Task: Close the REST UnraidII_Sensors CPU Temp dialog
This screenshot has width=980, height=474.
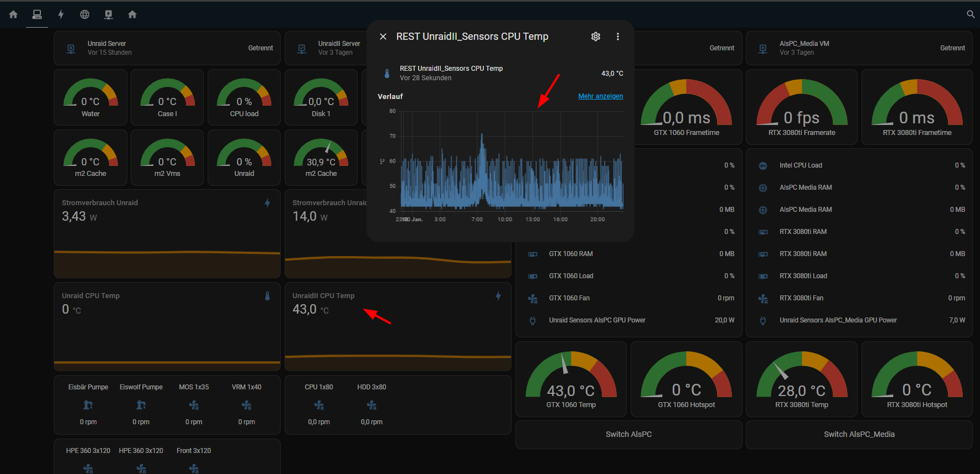Action: click(x=383, y=37)
